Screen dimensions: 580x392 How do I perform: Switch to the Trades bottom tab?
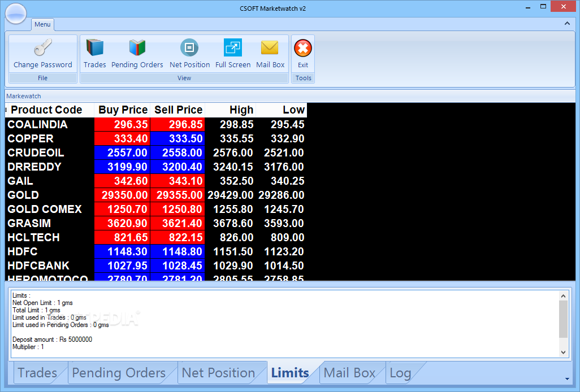coord(37,373)
